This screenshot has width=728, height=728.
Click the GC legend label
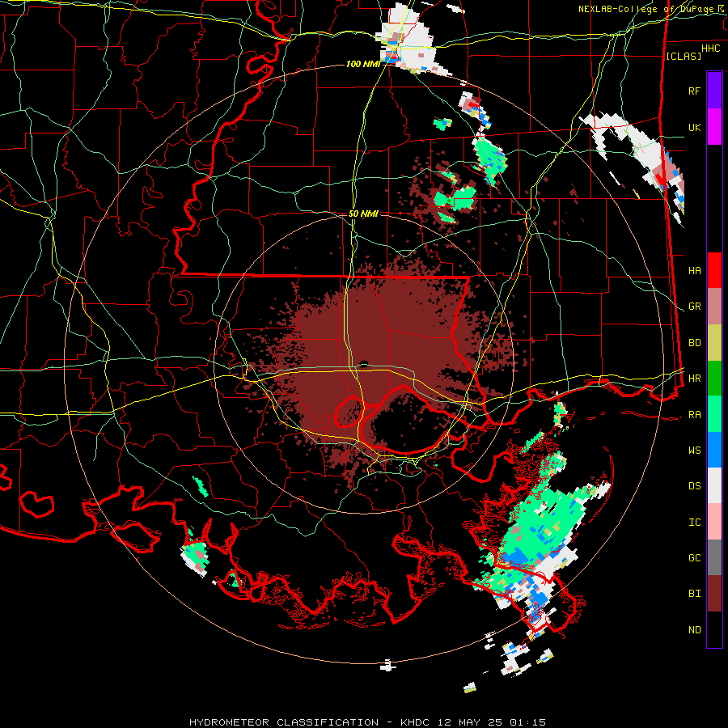(x=695, y=558)
